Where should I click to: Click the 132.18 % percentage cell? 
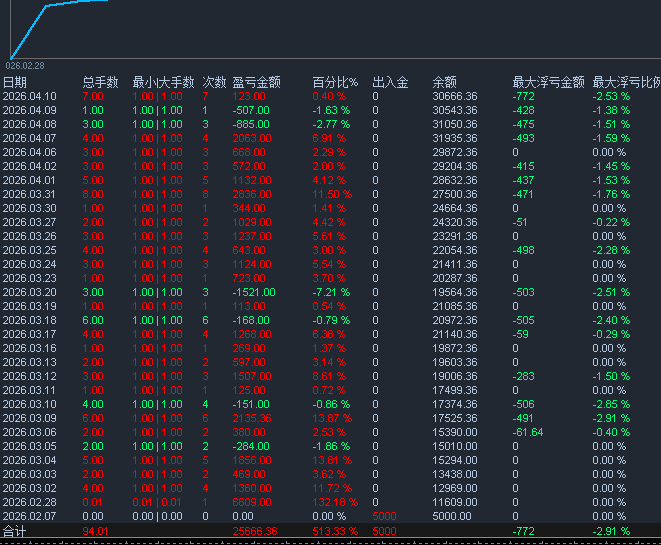[335, 500]
